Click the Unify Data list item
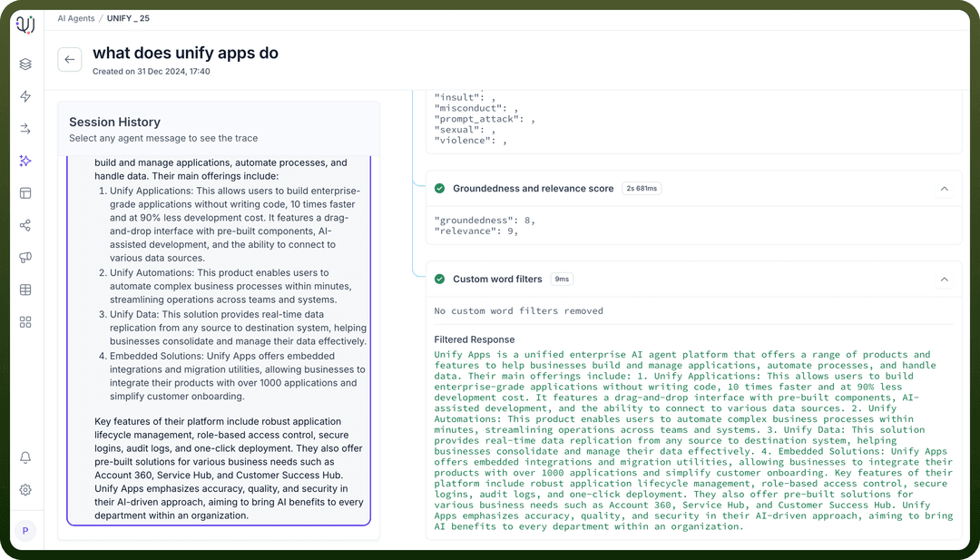Viewport: 980px width, 560px height. coord(232,328)
